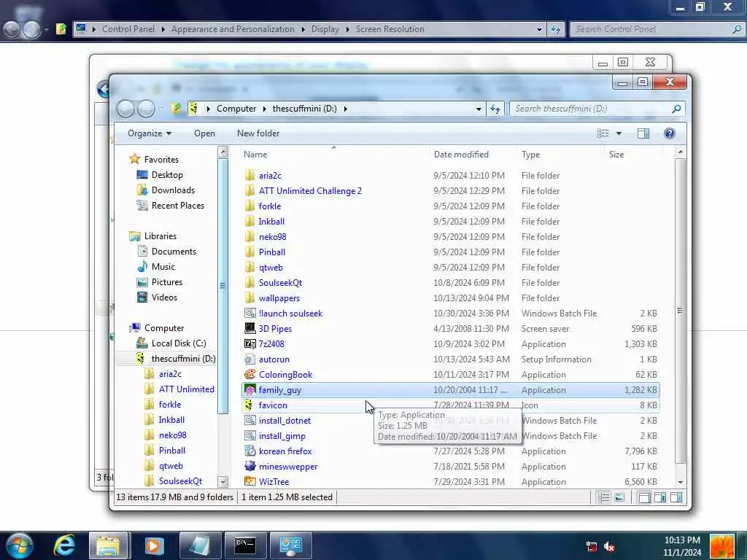
Task: Open Recent Places in navigation pane
Action: (178, 205)
